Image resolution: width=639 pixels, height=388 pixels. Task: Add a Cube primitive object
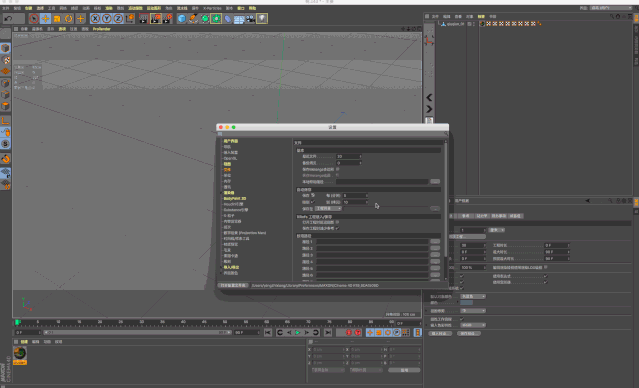pos(182,18)
